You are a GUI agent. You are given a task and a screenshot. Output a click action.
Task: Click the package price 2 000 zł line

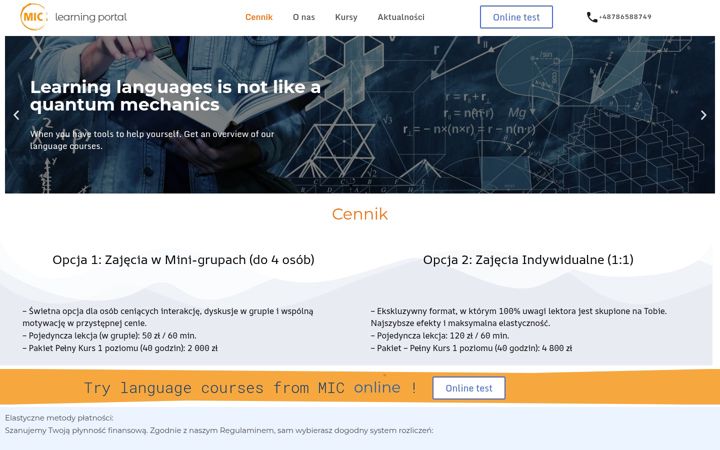click(x=120, y=348)
